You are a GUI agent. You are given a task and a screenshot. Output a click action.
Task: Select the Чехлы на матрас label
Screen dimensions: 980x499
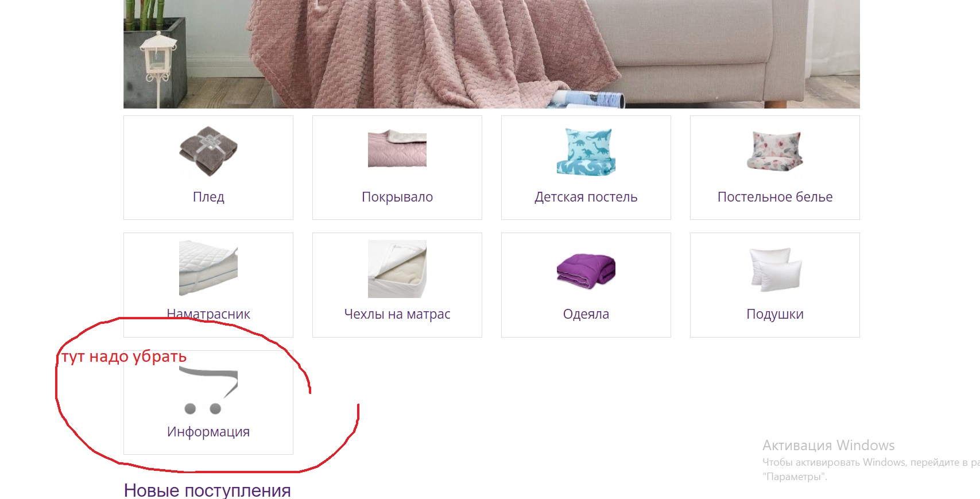(397, 314)
